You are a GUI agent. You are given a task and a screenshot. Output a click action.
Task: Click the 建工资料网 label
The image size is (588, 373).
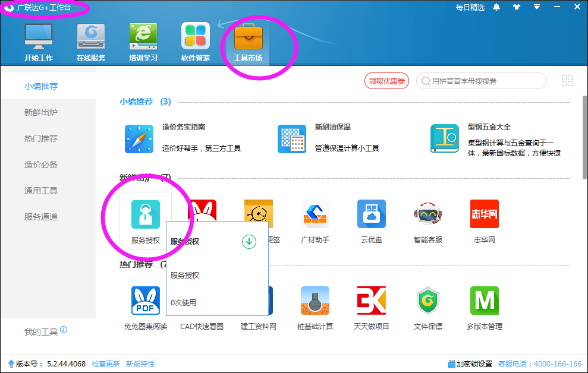[x=259, y=327]
